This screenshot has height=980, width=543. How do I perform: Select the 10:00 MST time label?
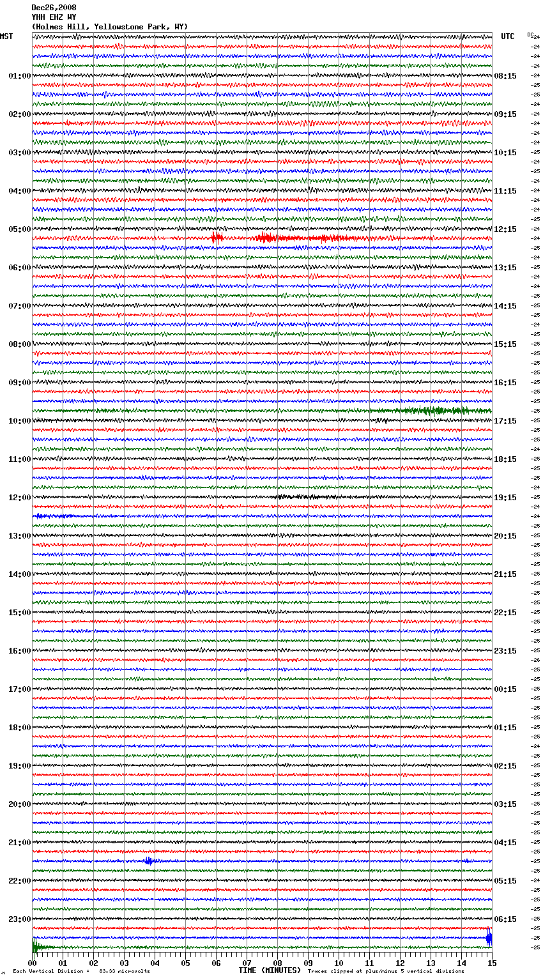coord(19,421)
